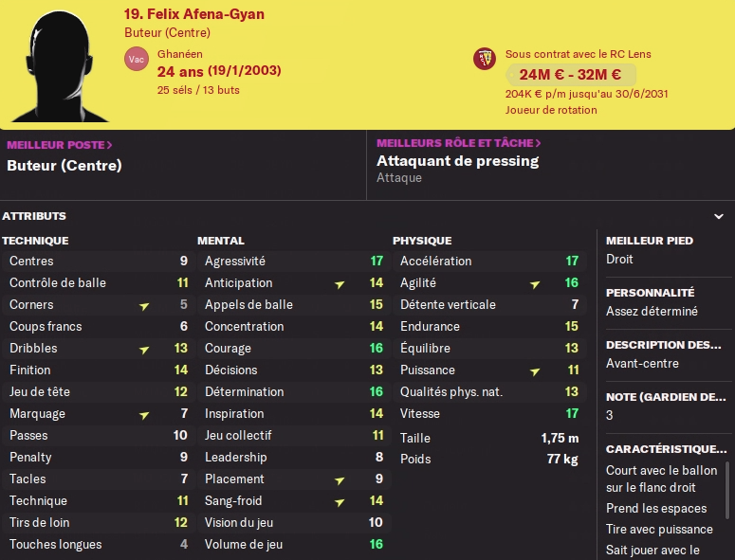Click the yellow arrow beside Dribbles

click(x=144, y=349)
